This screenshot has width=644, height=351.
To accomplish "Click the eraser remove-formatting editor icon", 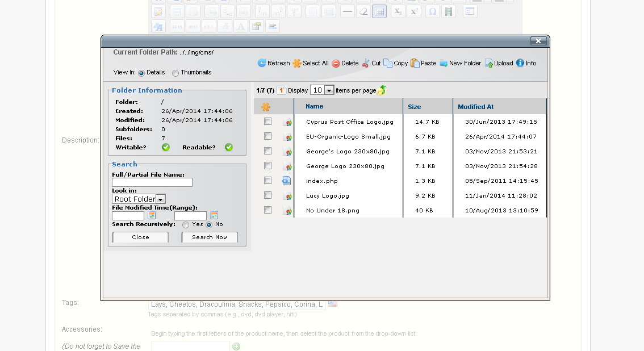I will click(363, 11).
